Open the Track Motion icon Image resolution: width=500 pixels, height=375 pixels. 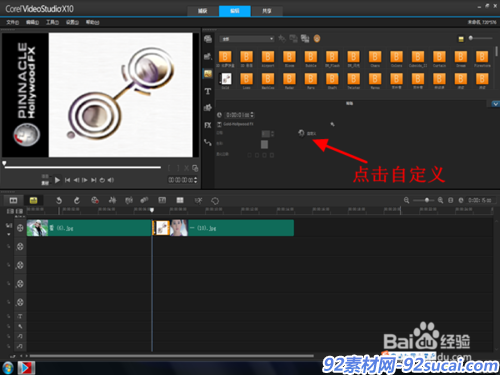pyautogui.click(x=144, y=200)
